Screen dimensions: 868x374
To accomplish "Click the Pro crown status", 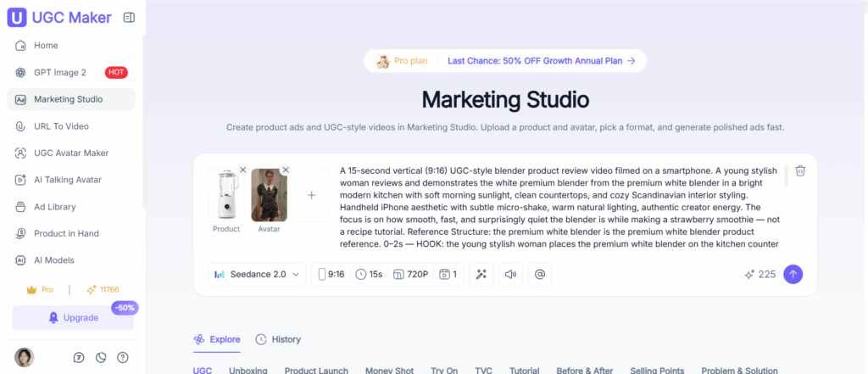I will (x=40, y=289).
